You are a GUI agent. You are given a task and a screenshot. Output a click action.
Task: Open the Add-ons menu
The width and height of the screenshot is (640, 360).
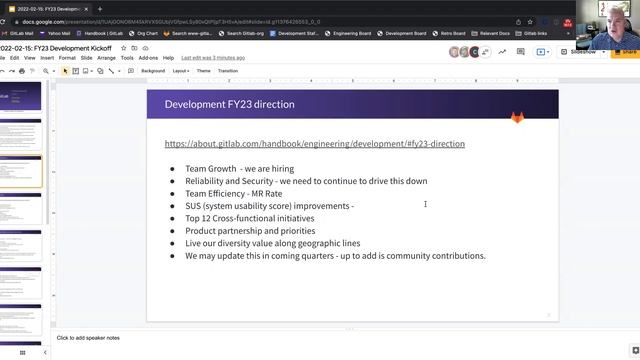[x=148, y=58]
